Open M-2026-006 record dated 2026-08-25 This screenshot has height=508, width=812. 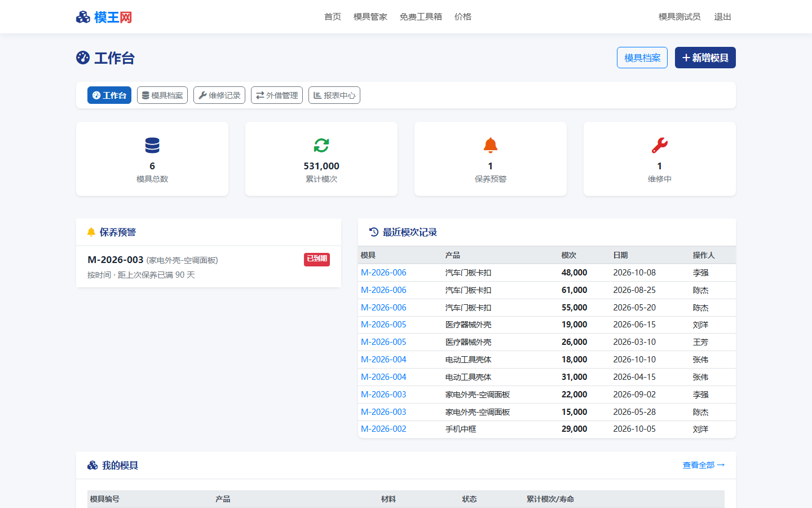[x=383, y=290]
